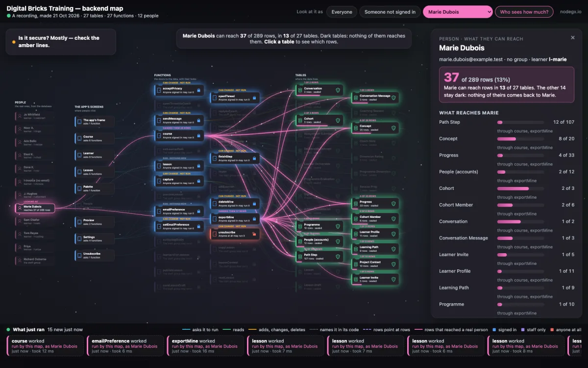Screen dimensions: 588x368
Task: Click the shield icon on Path Step table
Action: [x=338, y=256]
